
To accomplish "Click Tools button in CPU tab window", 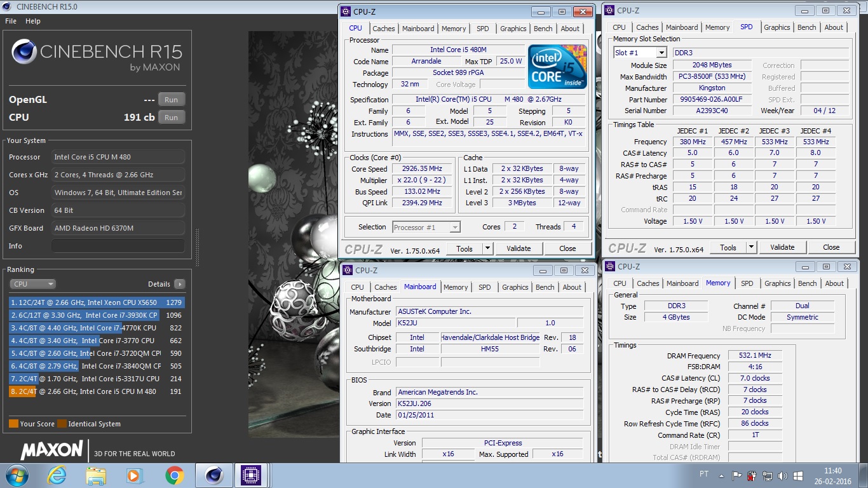I will click(465, 248).
